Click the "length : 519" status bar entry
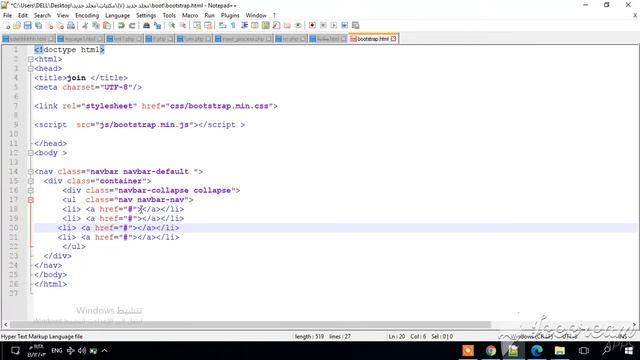This screenshot has height=360, width=640. tap(309, 337)
